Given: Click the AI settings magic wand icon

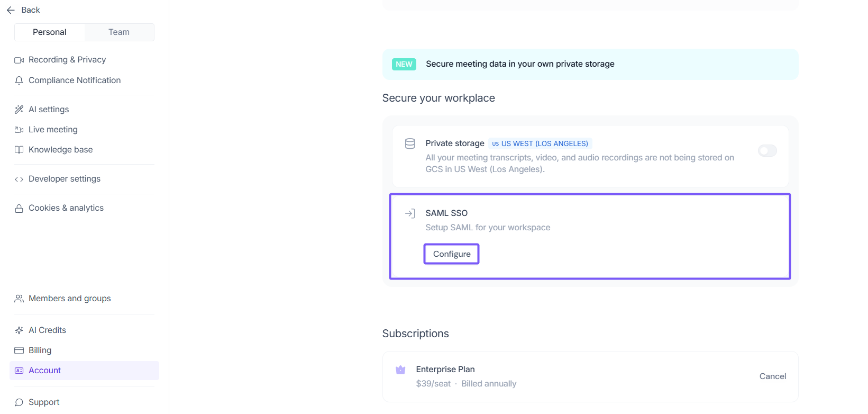Looking at the screenshot, I should pos(19,110).
